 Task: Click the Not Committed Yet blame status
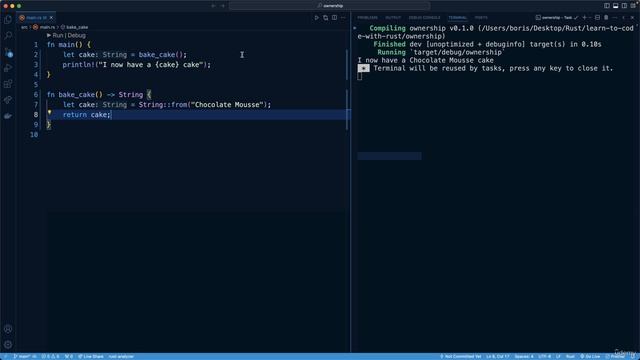460,356
